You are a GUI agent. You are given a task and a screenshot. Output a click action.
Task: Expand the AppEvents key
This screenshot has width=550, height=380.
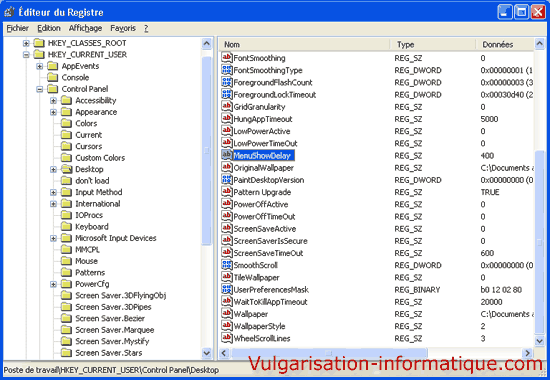(x=40, y=66)
